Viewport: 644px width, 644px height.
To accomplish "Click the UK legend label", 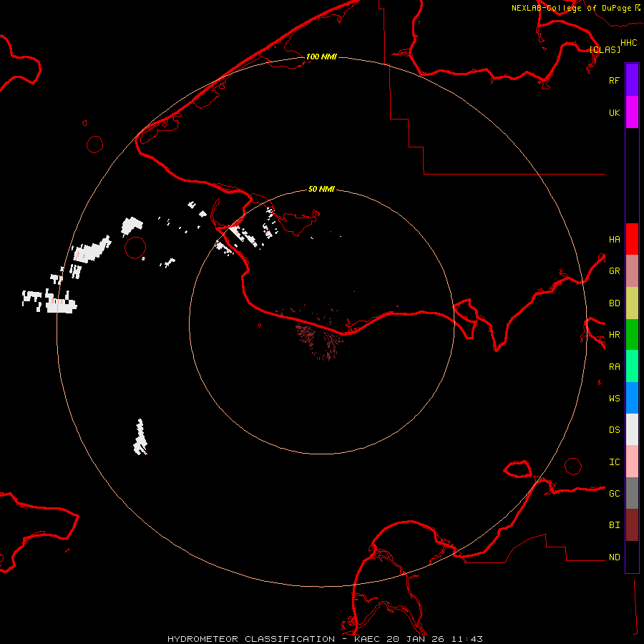I will pyautogui.click(x=614, y=112).
